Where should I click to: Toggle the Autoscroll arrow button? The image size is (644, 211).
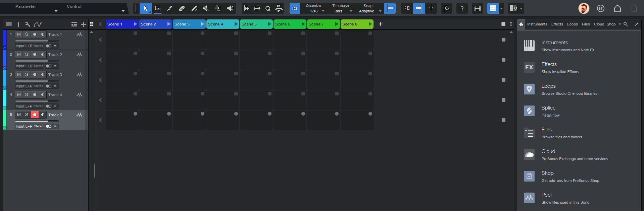point(419,8)
